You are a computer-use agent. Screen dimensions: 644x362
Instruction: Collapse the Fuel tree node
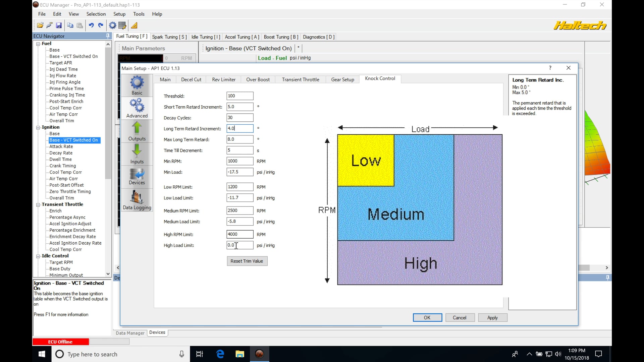[x=38, y=44]
